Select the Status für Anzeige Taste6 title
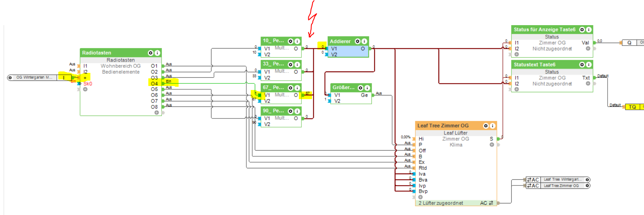 (x=545, y=30)
